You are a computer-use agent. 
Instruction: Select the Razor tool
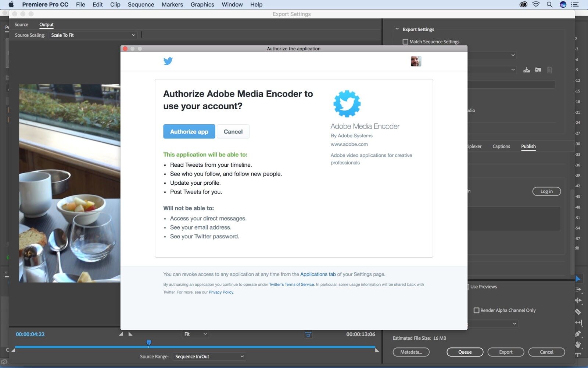[x=578, y=312]
